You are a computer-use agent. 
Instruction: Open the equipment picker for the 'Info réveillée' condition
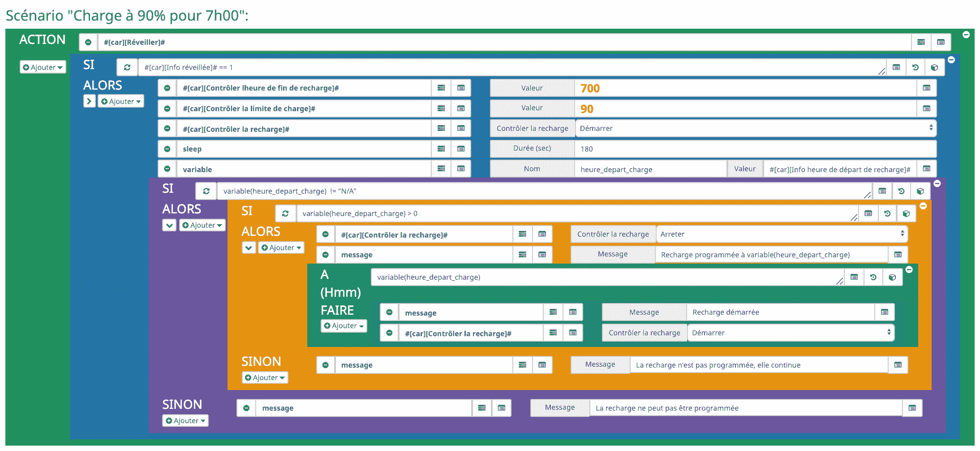point(896,67)
